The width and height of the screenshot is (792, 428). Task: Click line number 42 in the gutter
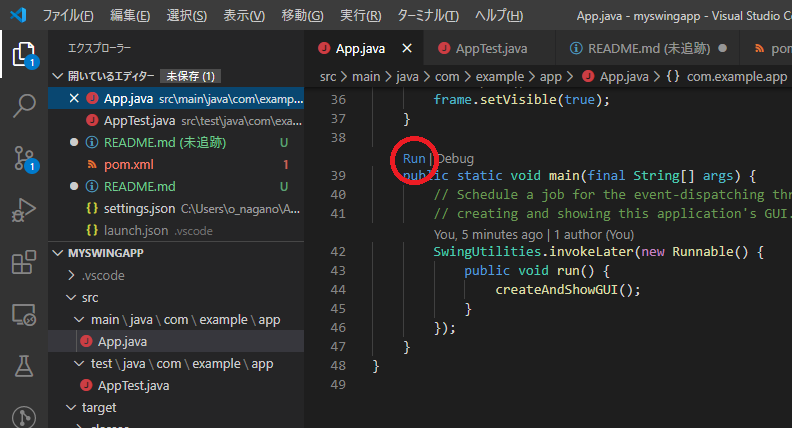[338, 252]
